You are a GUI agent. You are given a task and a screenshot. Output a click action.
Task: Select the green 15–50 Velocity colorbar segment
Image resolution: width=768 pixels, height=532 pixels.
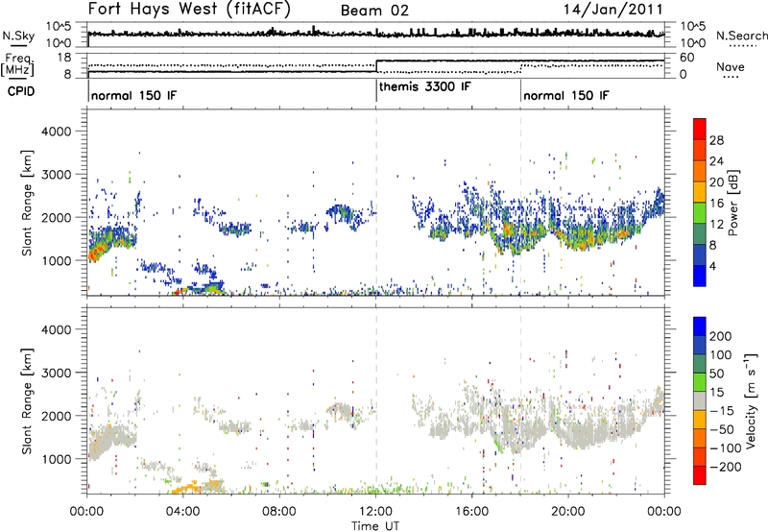pyautogui.click(x=700, y=382)
